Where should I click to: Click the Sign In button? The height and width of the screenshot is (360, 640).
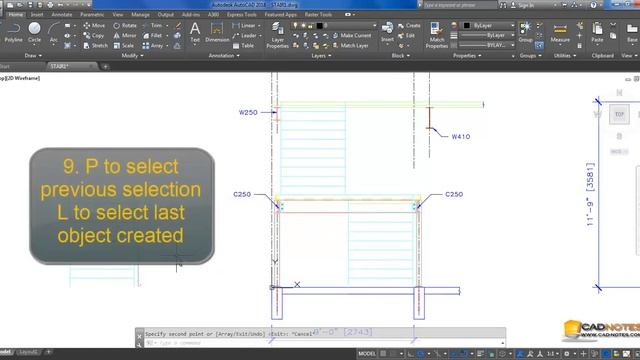[522, 5]
